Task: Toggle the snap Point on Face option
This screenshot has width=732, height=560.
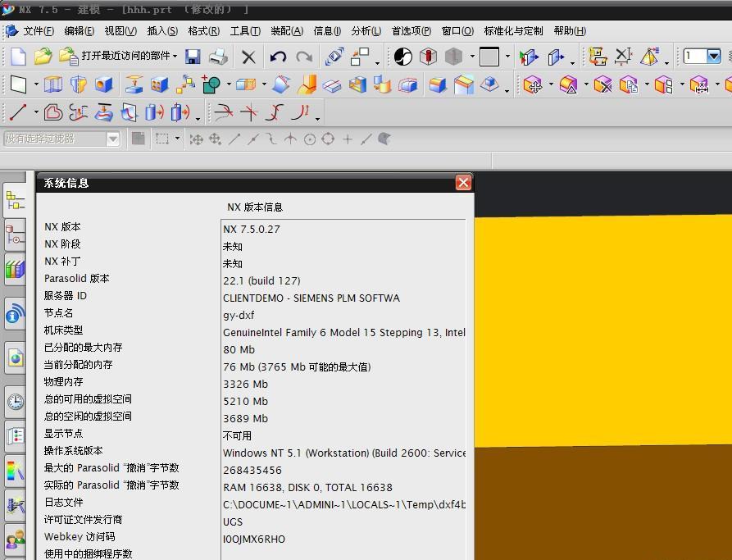Action: coord(384,139)
